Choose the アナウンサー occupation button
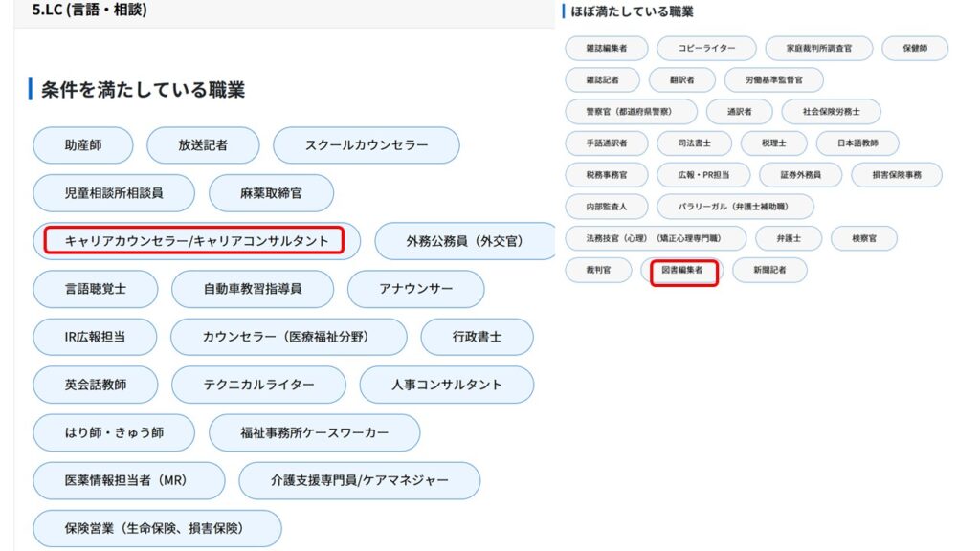Image resolution: width=980 pixels, height=551 pixels. click(x=415, y=289)
